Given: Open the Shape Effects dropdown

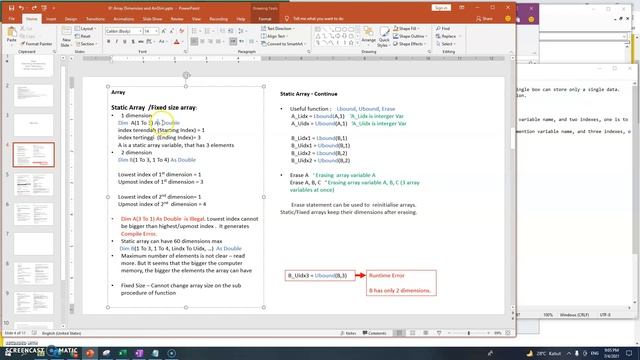Looking at the screenshot, I should 409,44.
